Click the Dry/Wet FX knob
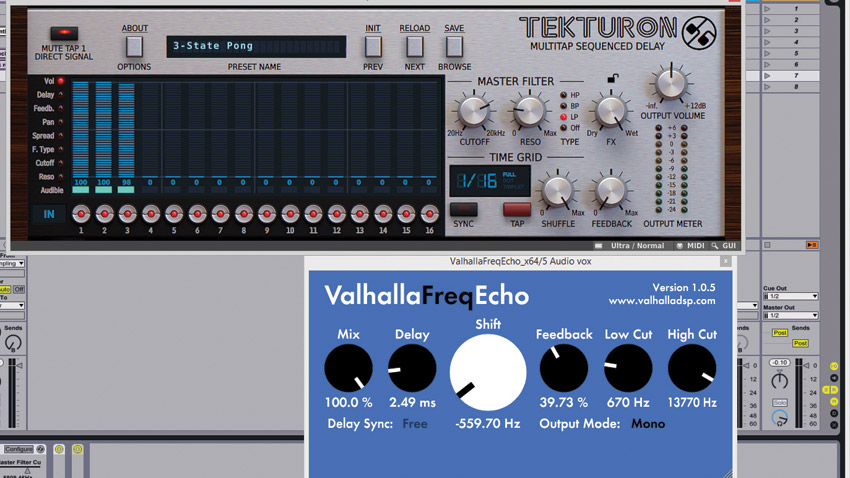850x478 pixels. tap(611, 112)
